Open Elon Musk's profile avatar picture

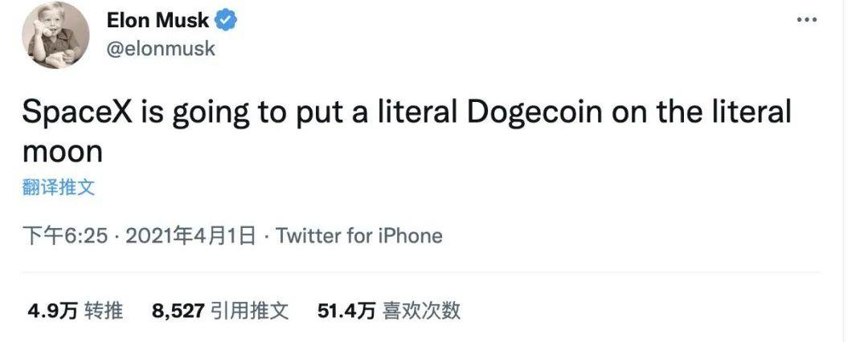(x=55, y=35)
